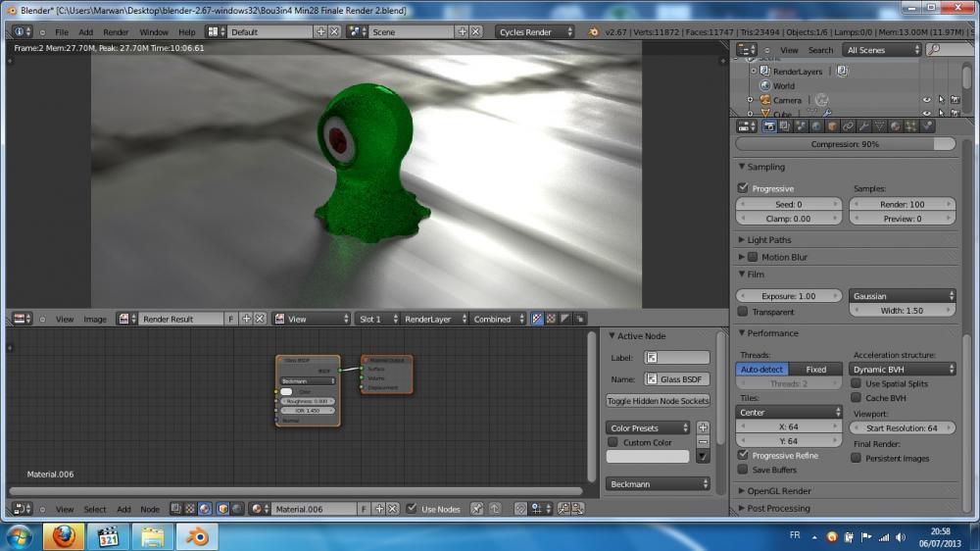Uncheck the Use Nodes checkbox
This screenshot has height=551, width=980.
tap(412, 509)
